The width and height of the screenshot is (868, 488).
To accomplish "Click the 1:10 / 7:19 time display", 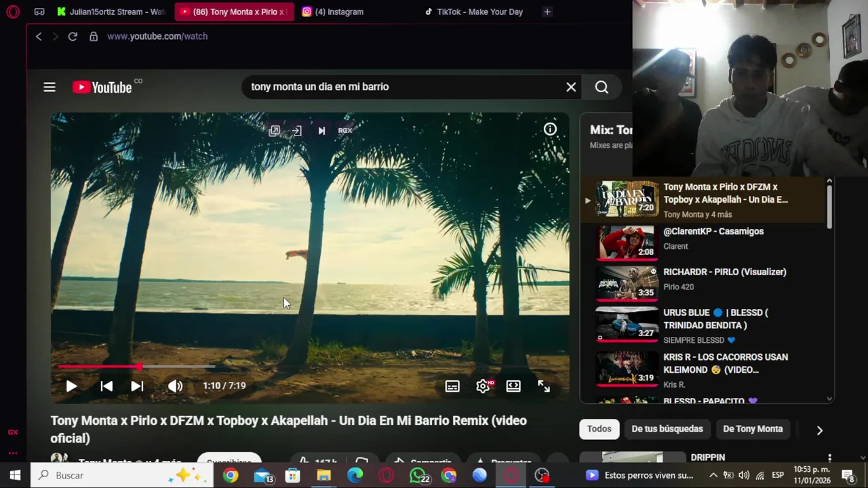I will pos(224,386).
